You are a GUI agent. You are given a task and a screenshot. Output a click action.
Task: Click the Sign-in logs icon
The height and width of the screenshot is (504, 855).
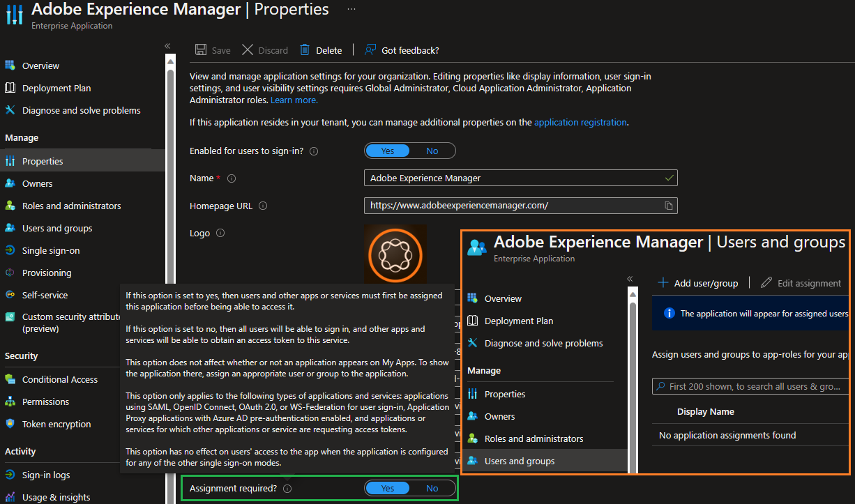[10, 475]
